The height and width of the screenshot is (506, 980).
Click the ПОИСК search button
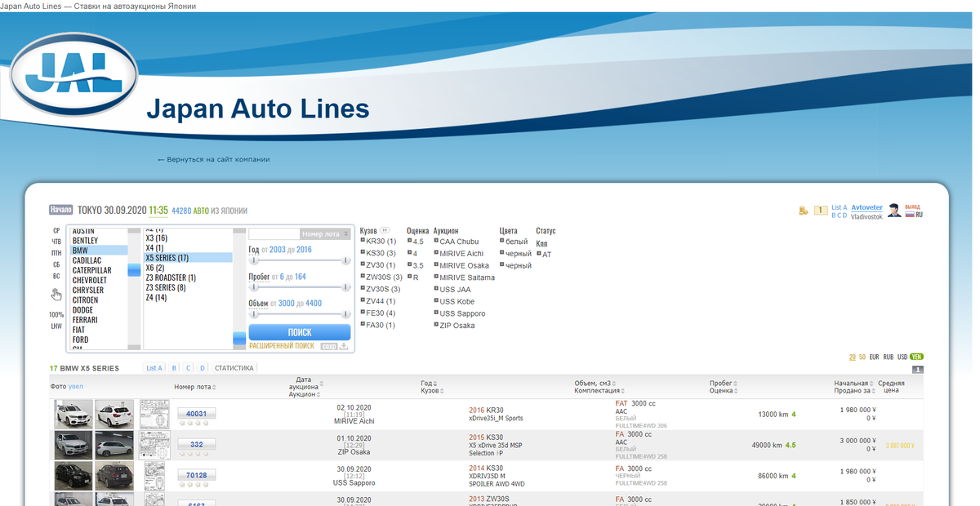[300, 332]
